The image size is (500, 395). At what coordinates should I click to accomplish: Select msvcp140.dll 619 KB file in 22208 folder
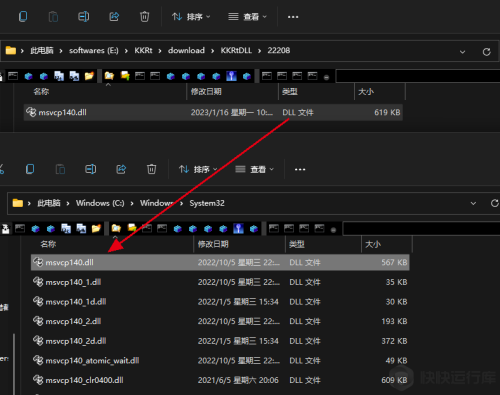(x=213, y=112)
